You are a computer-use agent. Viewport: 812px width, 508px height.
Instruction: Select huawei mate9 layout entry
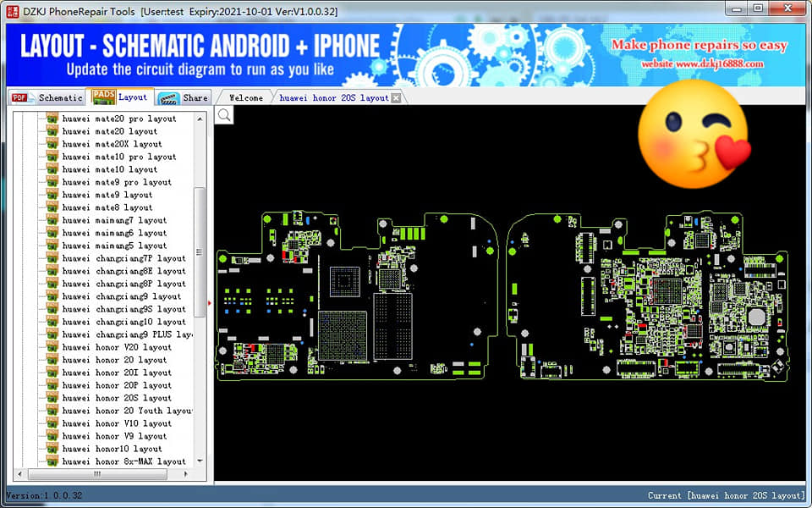(x=107, y=195)
